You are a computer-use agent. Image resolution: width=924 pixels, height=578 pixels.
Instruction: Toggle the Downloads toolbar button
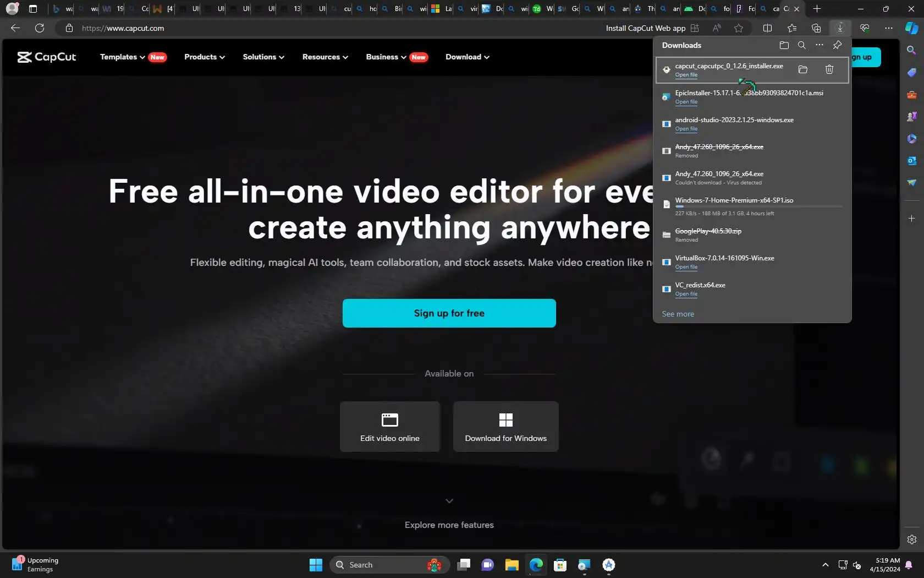point(840,28)
